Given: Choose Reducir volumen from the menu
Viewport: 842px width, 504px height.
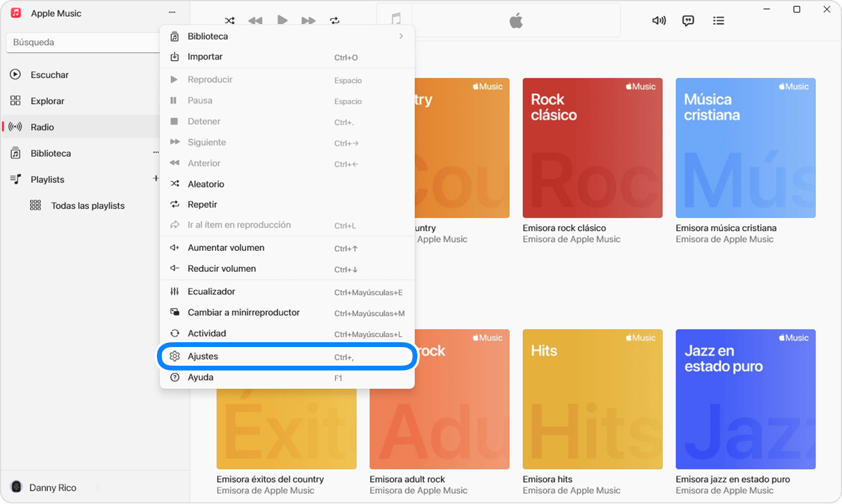Looking at the screenshot, I should [x=287, y=269].
